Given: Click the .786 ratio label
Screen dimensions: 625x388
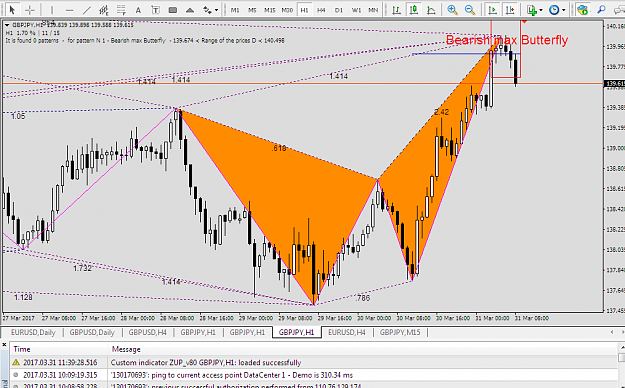Looking at the screenshot, I should [x=363, y=298].
